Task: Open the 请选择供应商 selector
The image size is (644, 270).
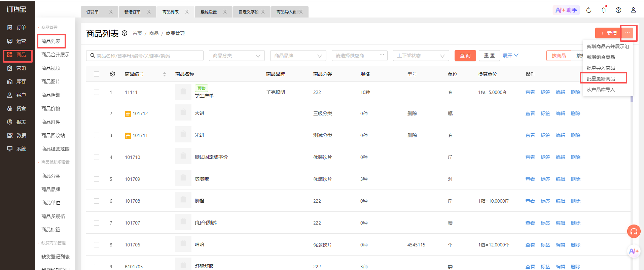Action: click(x=360, y=56)
